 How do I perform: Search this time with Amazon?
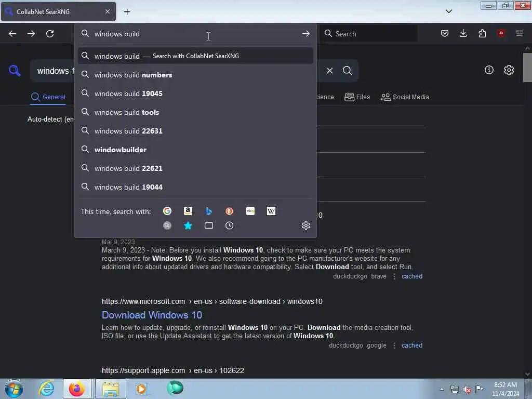click(x=188, y=211)
